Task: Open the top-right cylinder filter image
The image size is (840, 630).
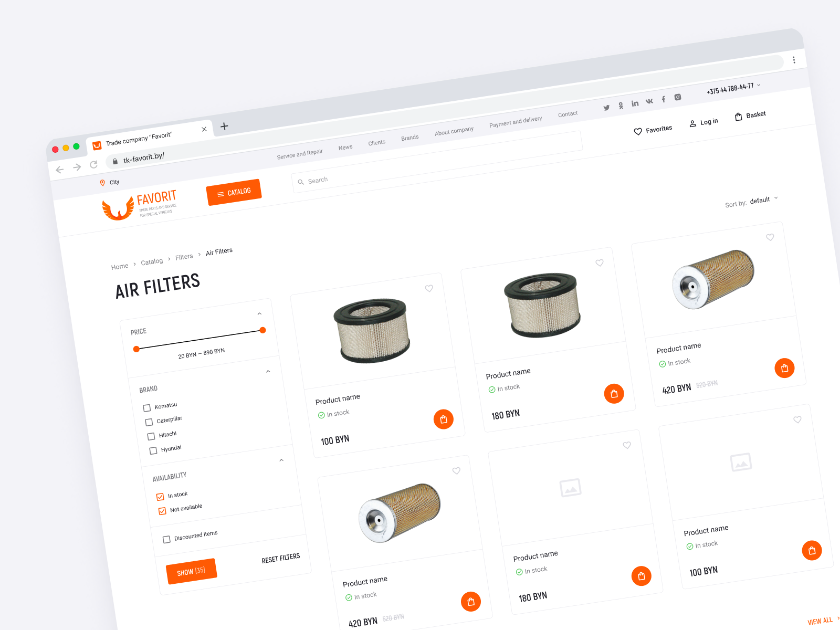Action: pyautogui.click(x=713, y=279)
